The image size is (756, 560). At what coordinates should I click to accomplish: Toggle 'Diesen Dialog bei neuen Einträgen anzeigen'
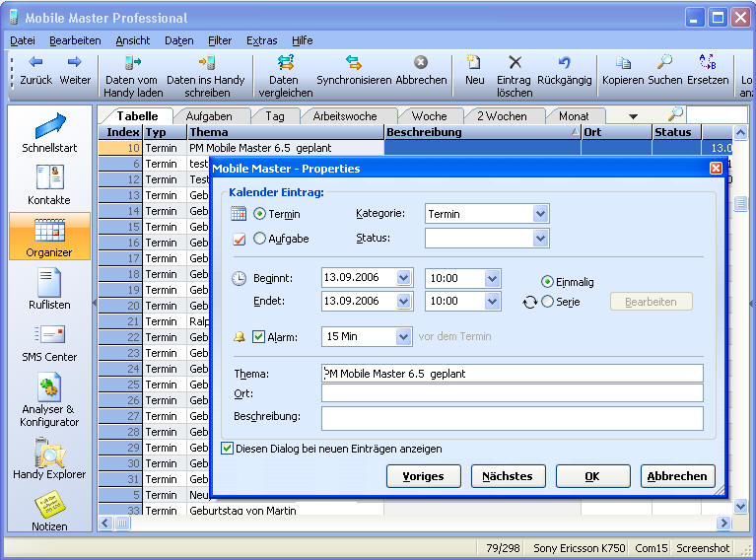[227, 448]
